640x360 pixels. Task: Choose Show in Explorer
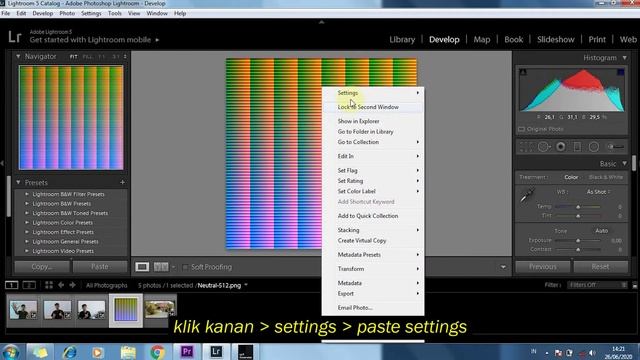tap(373, 121)
